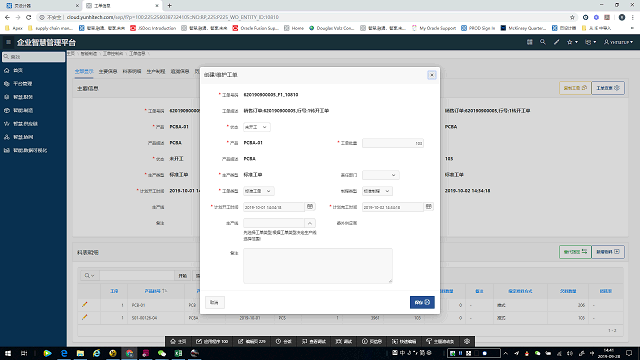Click the hamburger menu icon beside platform title
The height and width of the screenshot is (360, 640).
[x=8, y=42]
